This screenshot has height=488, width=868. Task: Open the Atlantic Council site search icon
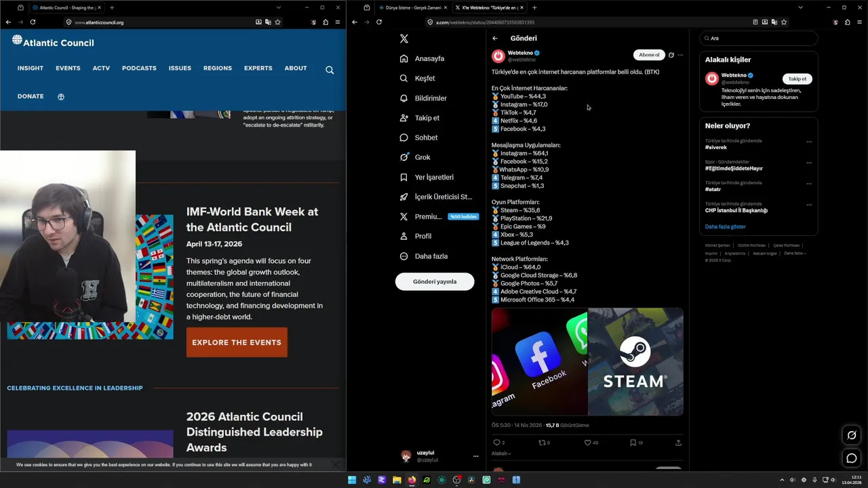click(x=330, y=70)
